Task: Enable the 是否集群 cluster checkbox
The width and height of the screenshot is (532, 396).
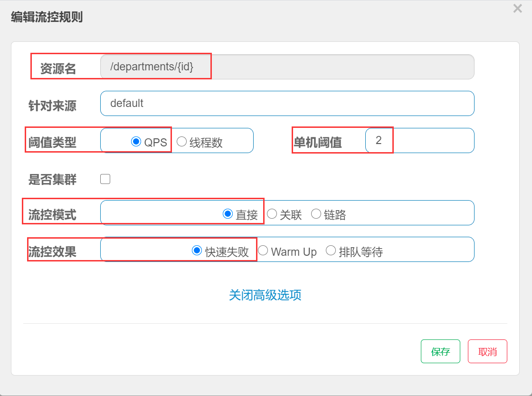Action: tap(105, 179)
